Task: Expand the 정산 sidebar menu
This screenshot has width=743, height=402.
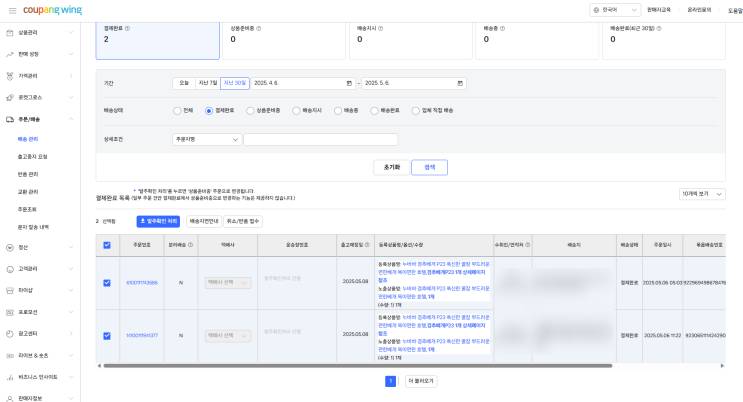Action: pyautogui.click(x=71, y=247)
